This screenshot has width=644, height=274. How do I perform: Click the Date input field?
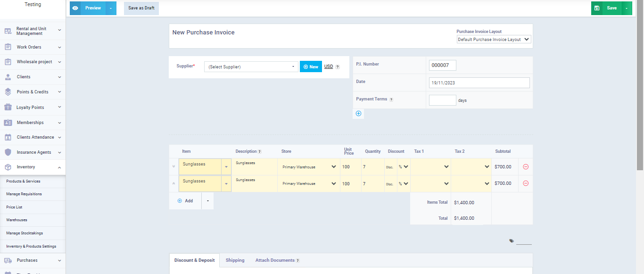pos(479,83)
